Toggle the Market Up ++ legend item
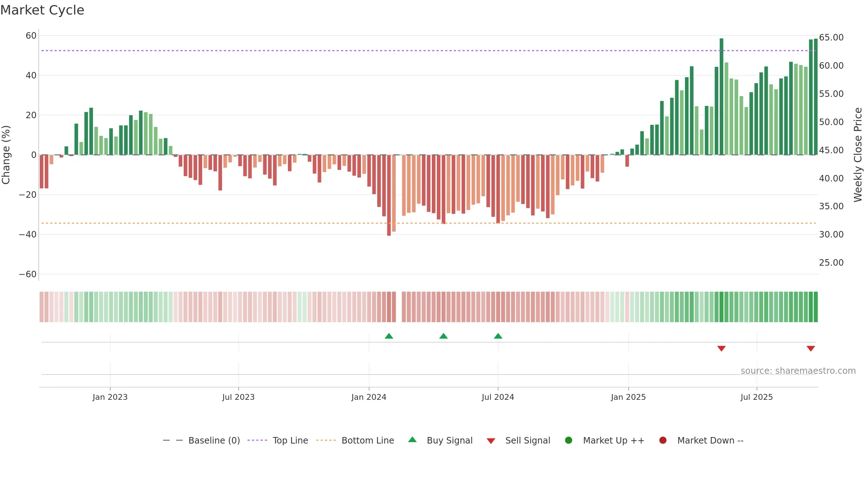The width and height of the screenshot is (868, 488). click(605, 440)
